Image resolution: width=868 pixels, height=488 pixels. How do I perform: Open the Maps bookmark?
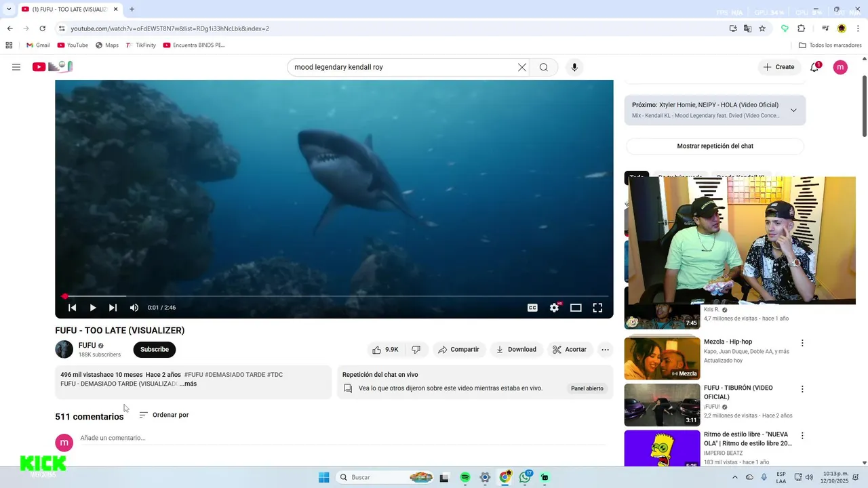[107, 45]
